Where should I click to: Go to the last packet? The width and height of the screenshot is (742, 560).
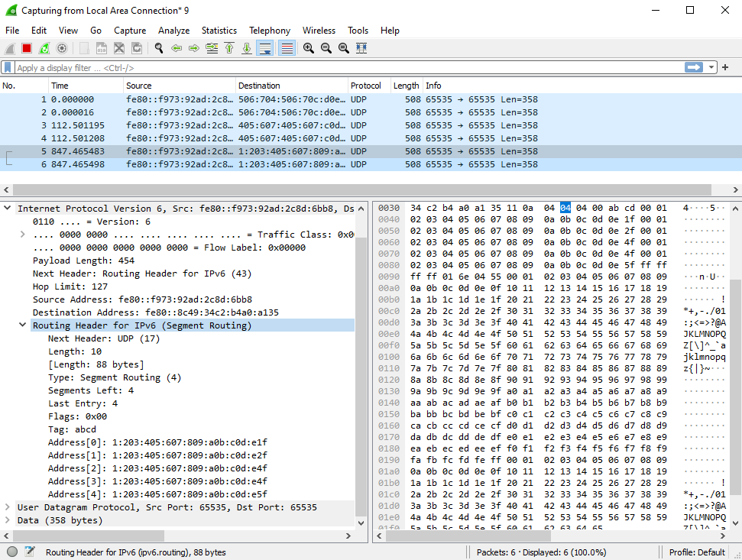tap(248, 47)
